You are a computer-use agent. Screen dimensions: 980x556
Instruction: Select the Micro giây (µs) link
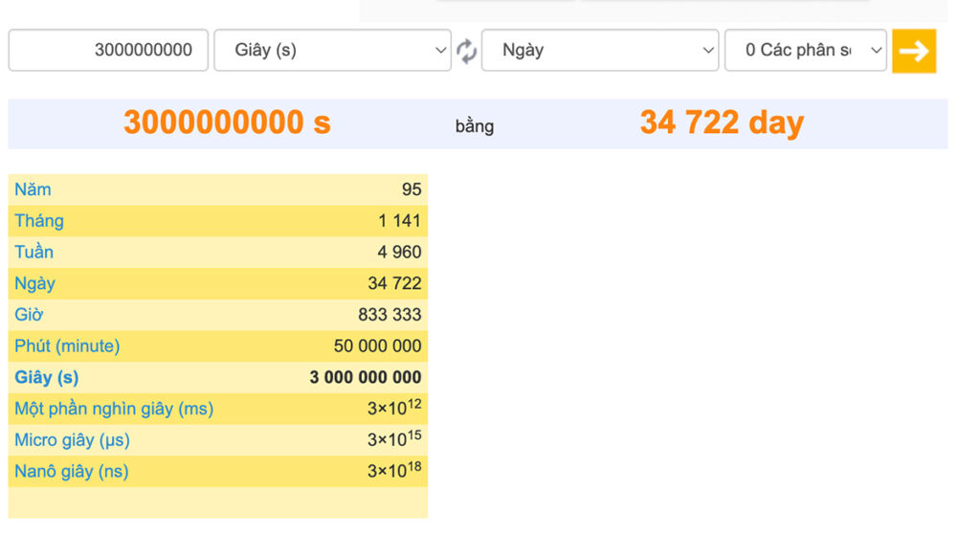(x=72, y=441)
